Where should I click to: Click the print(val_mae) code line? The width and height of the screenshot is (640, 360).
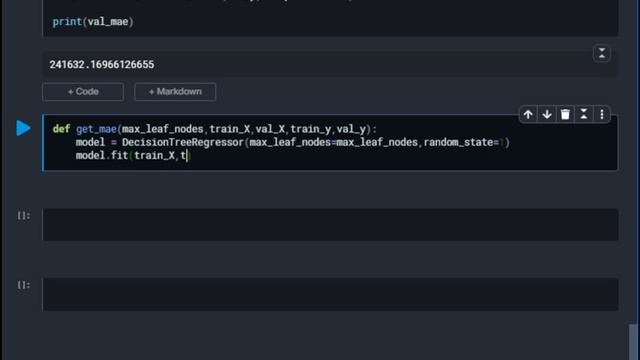click(93, 22)
